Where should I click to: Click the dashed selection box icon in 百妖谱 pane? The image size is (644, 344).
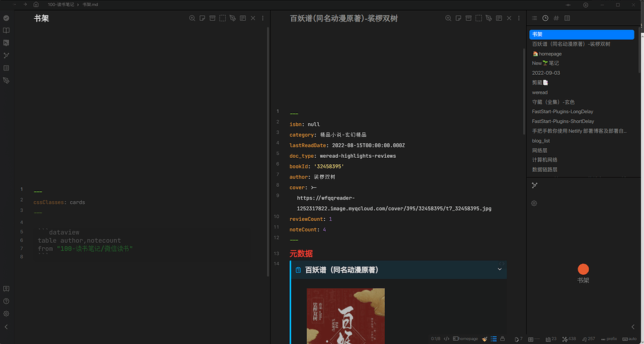pyautogui.click(x=479, y=18)
